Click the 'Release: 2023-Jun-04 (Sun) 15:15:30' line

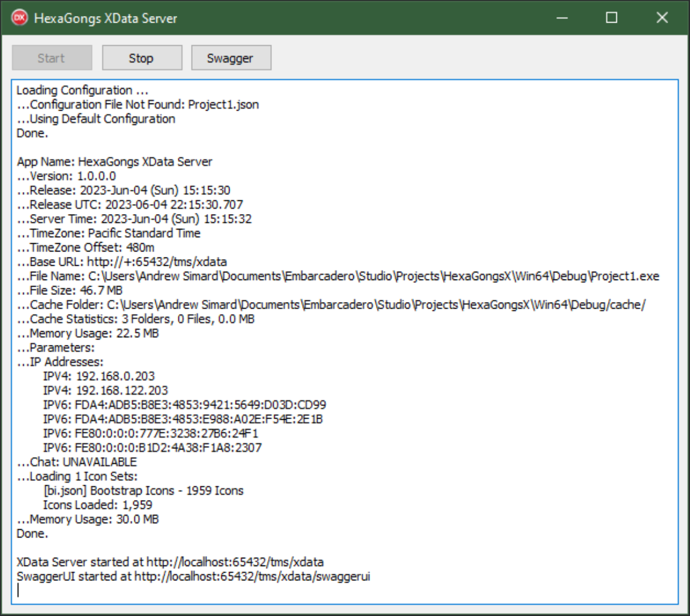click(123, 190)
